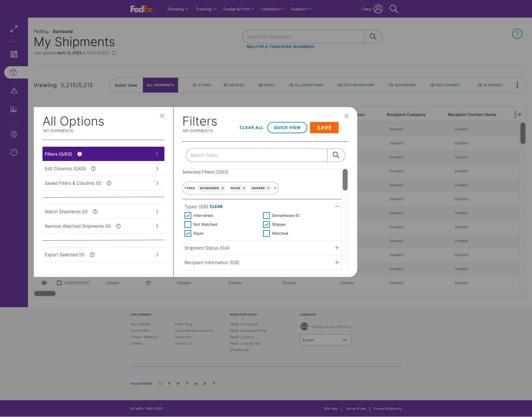Image resolution: width=532 pixels, height=417 pixels.
Task: Switch to the Delayed shipments tab
Action: coord(234,85)
